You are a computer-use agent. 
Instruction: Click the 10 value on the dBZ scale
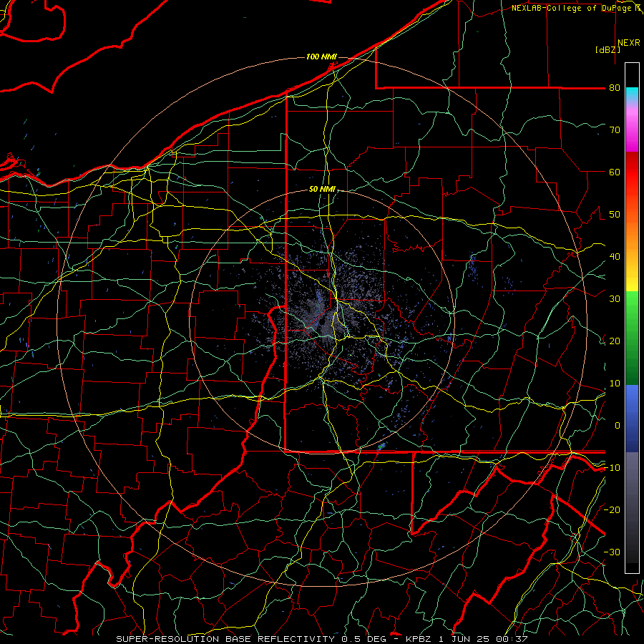click(615, 384)
